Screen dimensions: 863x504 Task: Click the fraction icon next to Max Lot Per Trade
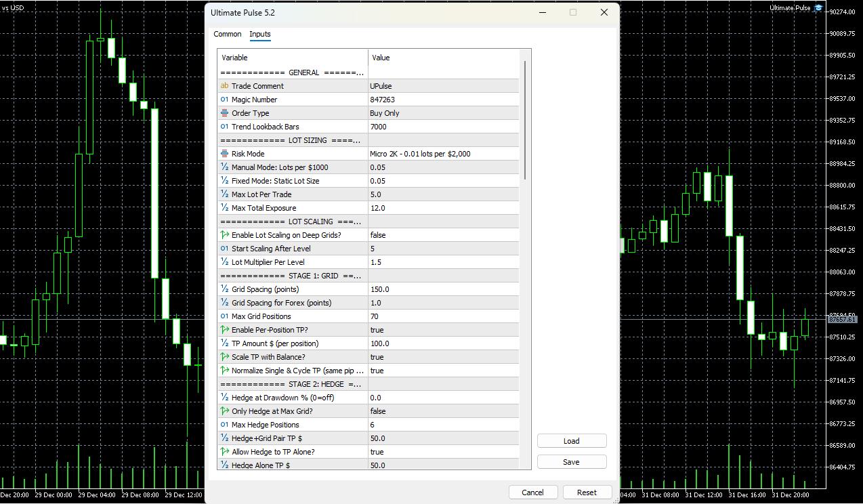pos(224,194)
